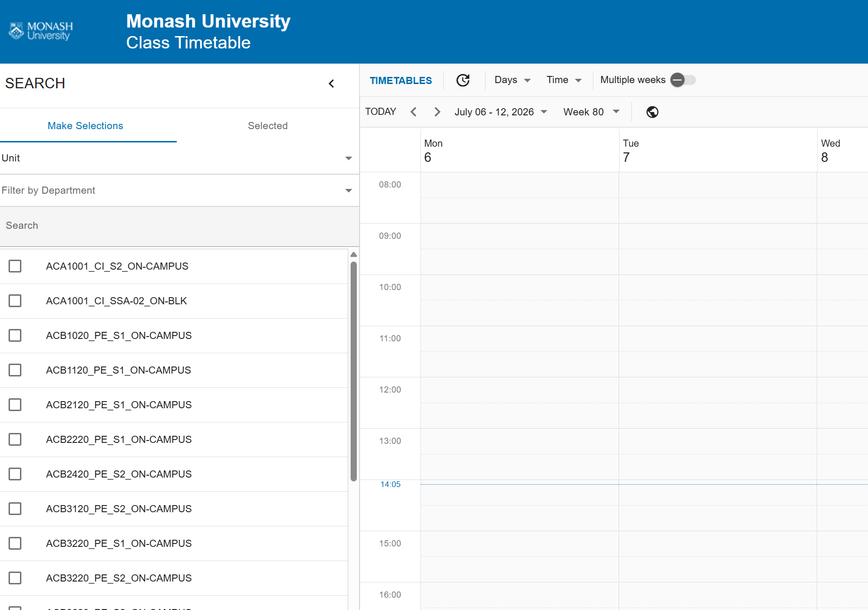
Task: Open the TIMETABLES tab
Action: pyautogui.click(x=401, y=81)
